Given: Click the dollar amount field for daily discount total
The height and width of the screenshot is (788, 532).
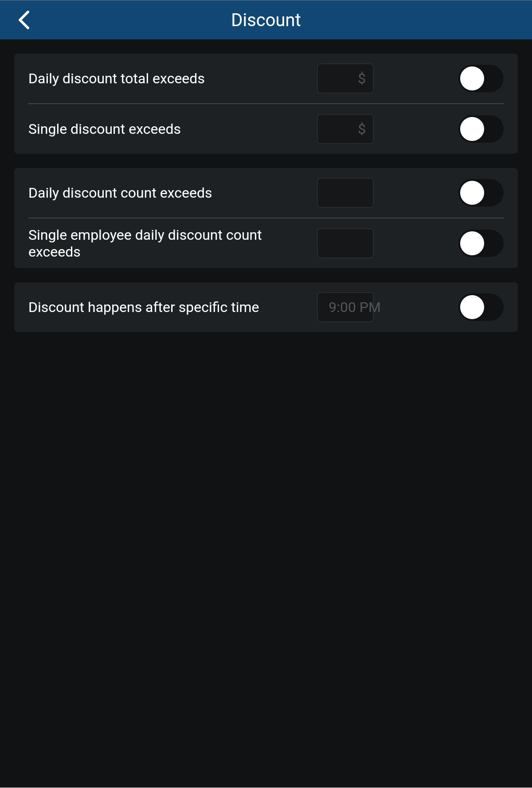Looking at the screenshot, I should 345,78.
